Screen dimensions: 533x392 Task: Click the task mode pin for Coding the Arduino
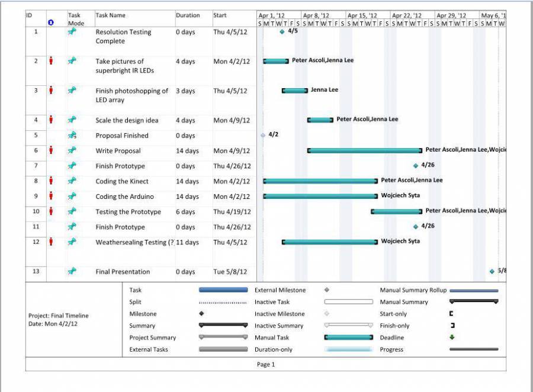(x=72, y=196)
